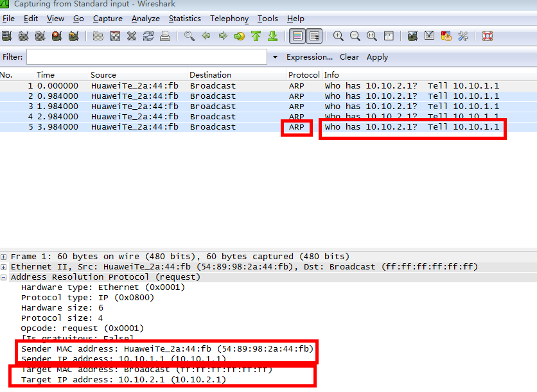Select 'Opcode: request (0x0001)' line
This screenshot has width=537, height=392.
[x=82, y=328]
